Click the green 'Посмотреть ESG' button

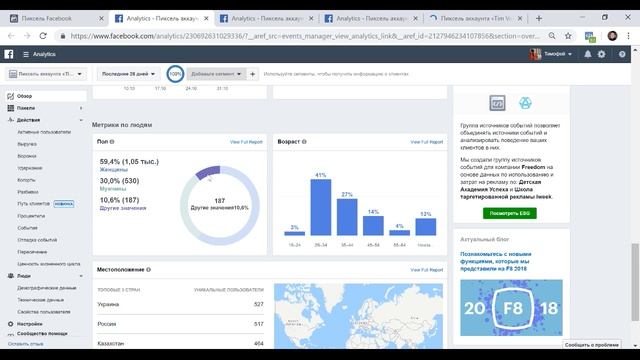click(x=510, y=213)
